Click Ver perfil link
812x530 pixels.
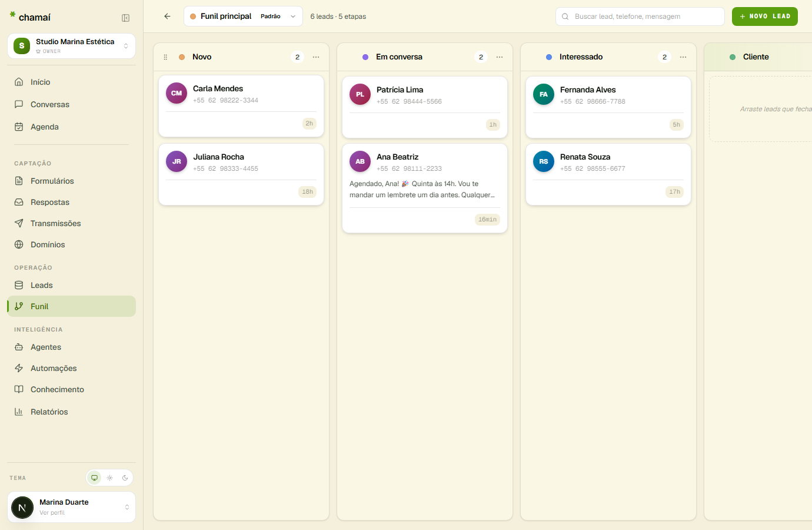(x=52, y=513)
